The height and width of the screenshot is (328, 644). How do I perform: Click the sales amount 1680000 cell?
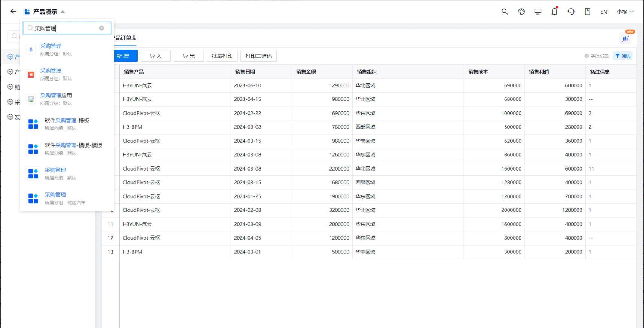pos(322,183)
